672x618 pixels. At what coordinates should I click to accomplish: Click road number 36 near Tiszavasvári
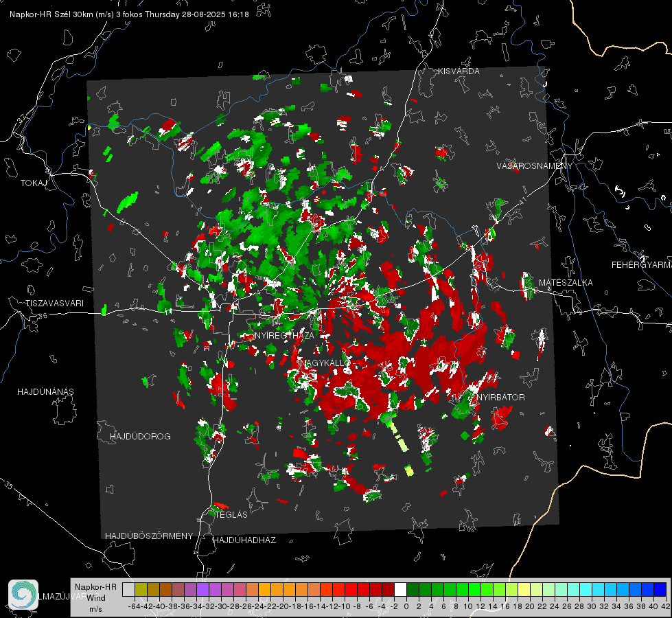click(43, 316)
